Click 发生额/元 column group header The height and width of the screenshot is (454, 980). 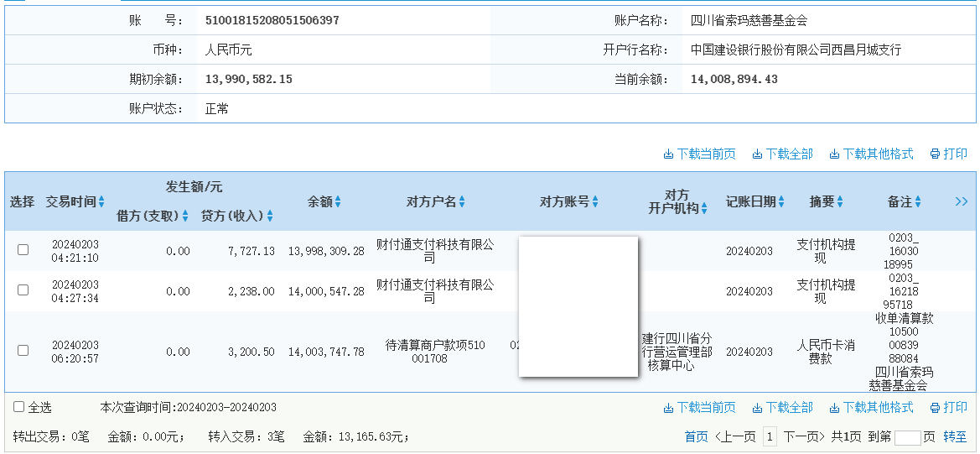click(194, 186)
